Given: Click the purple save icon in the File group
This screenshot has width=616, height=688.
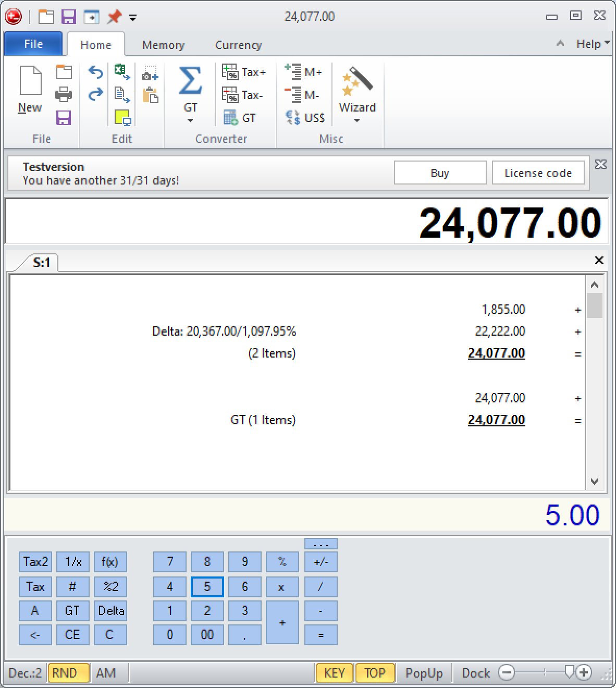Looking at the screenshot, I should coord(64,118).
